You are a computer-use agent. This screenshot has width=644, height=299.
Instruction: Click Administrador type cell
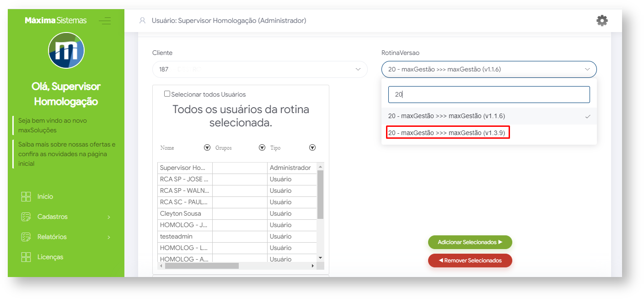(292, 168)
